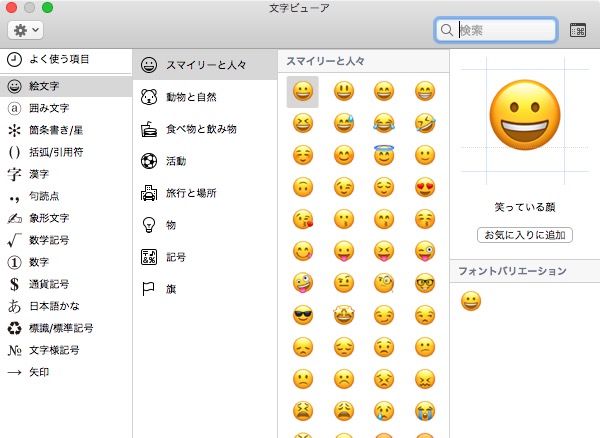Select よく使う項目 in the sidebar
The width and height of the screenshot is (600, 438).
pyautogui.click(x=66, y=60)
